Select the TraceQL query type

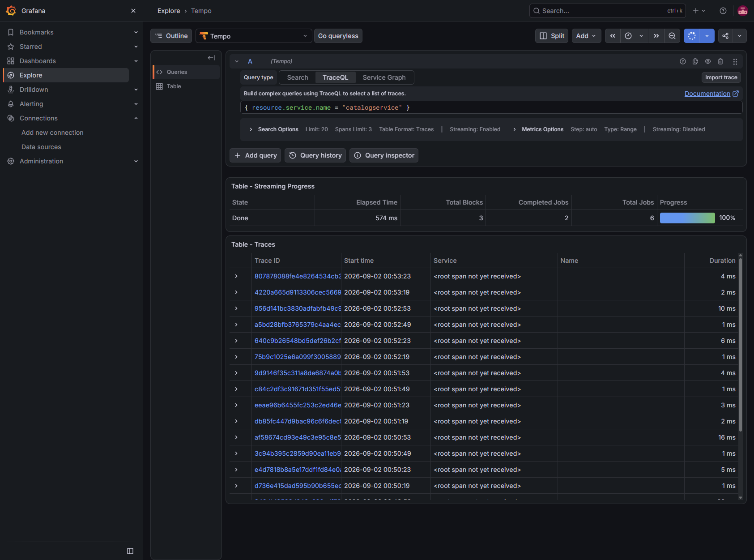[x=335, y=77]
